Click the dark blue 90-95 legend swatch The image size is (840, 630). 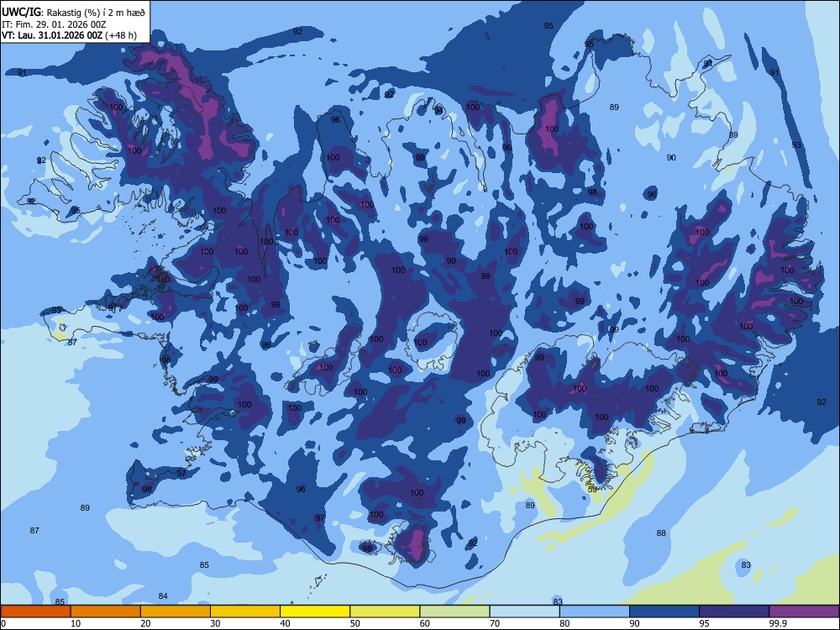(x=664, y=612)
